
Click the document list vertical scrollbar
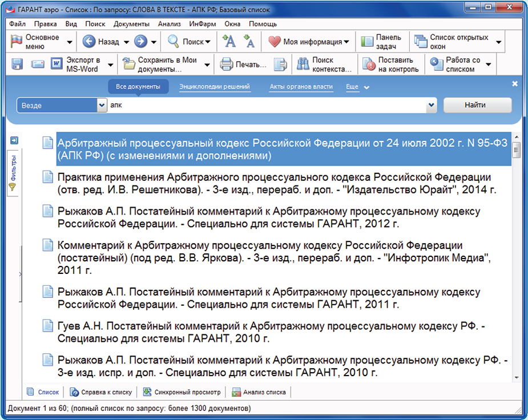pos(517,257)
